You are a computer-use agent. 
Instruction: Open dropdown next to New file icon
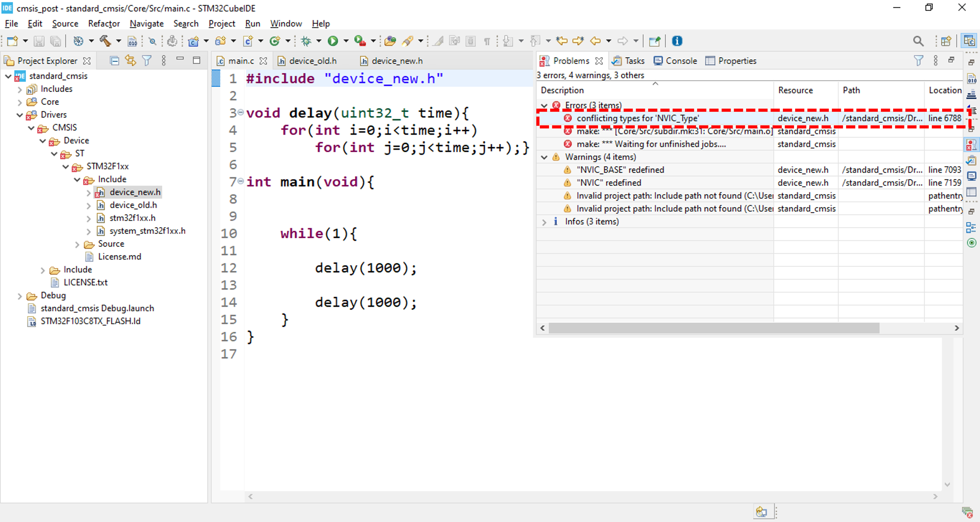pos(25,41)
